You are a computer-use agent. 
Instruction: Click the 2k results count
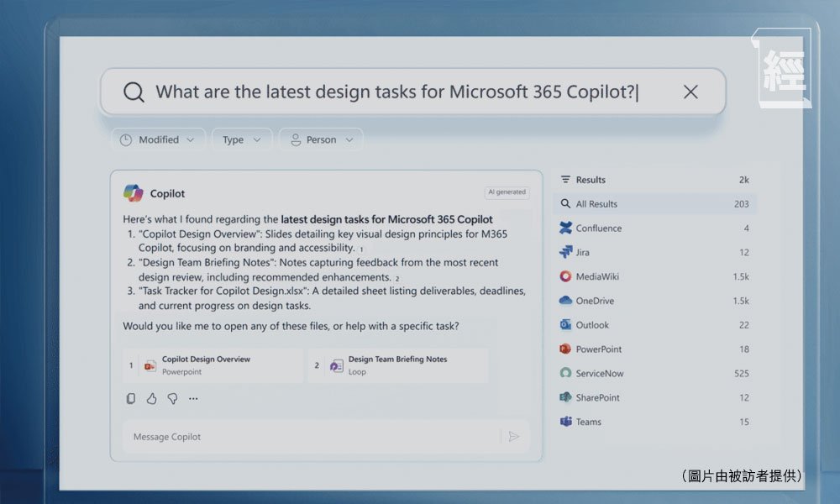[743, 180]
